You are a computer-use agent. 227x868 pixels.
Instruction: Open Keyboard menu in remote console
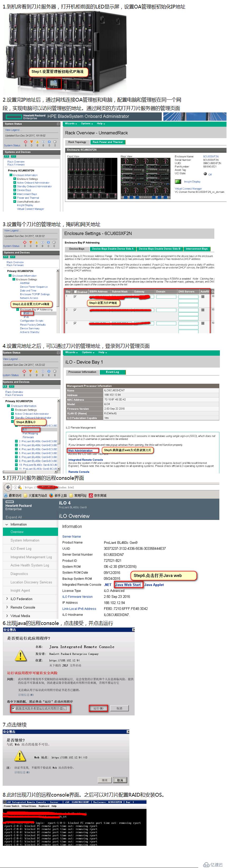pyautogui.click(x=44, y=806)
